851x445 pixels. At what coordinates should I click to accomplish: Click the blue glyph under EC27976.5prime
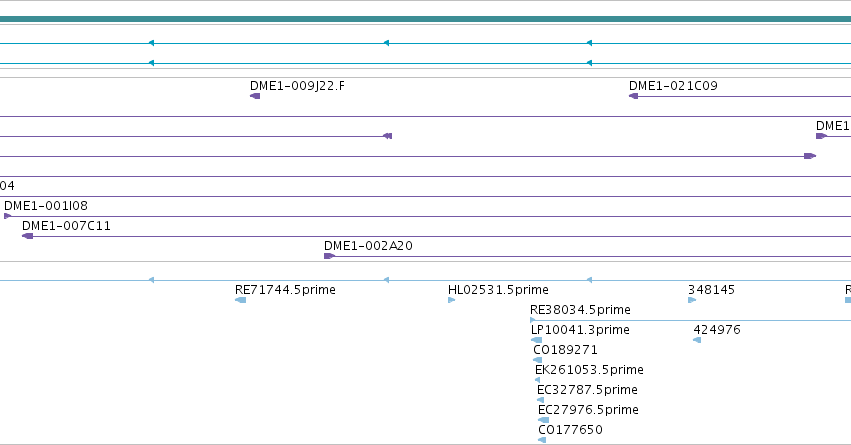tap(543, 420)
